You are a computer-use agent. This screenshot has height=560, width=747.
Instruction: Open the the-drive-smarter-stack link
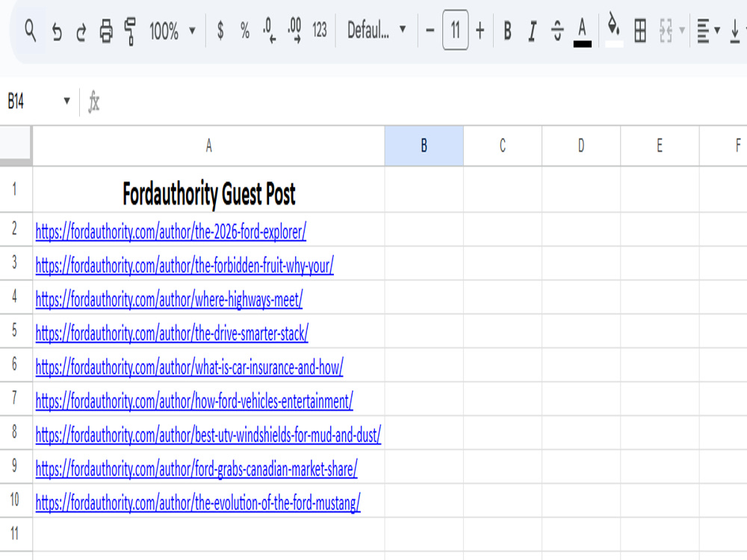tap(172, 333)
